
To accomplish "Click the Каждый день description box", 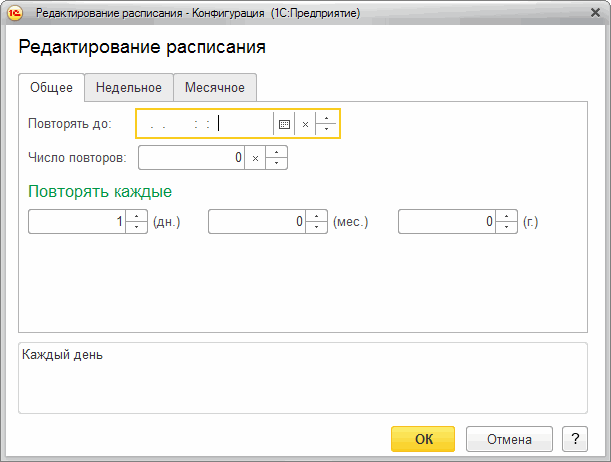I will click(x=303, y=378).
